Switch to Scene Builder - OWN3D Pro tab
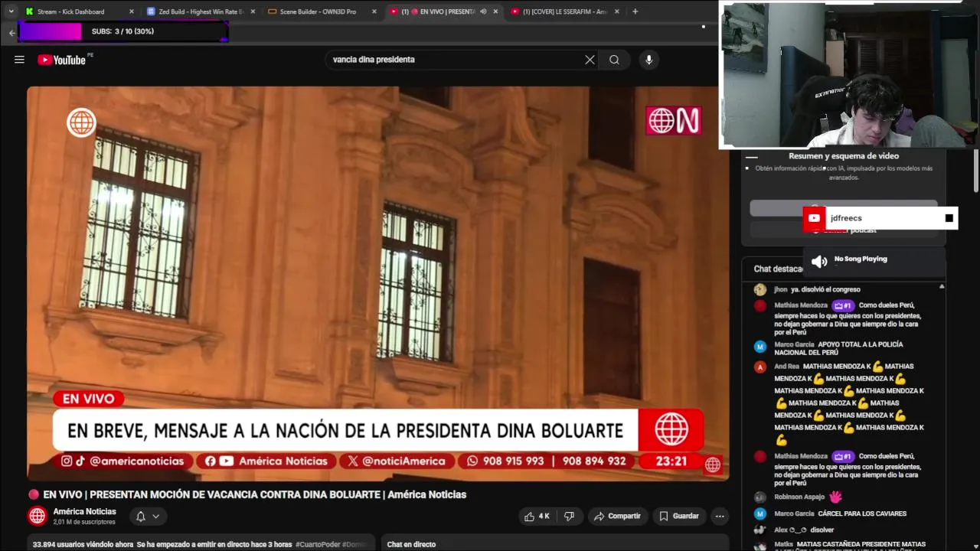Image resolution: width=980 pixels, height=551 pixels. [x=318, y=11]
